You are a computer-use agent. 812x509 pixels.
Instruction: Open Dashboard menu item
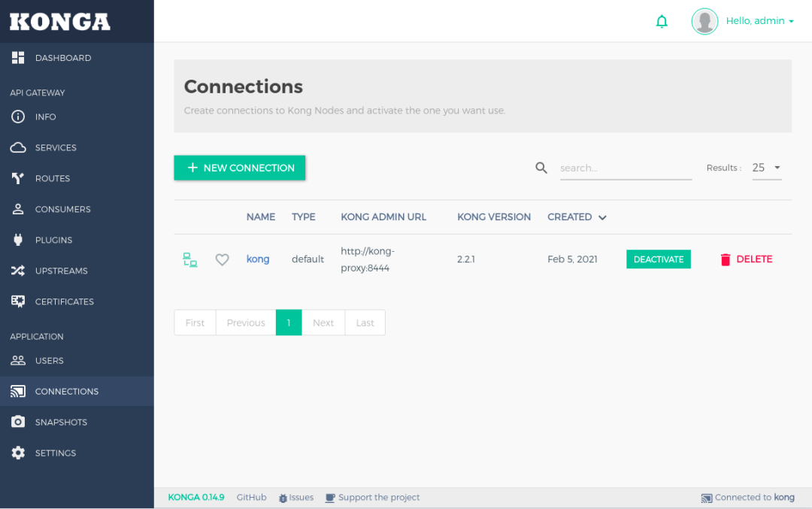(x=77, y=57)
